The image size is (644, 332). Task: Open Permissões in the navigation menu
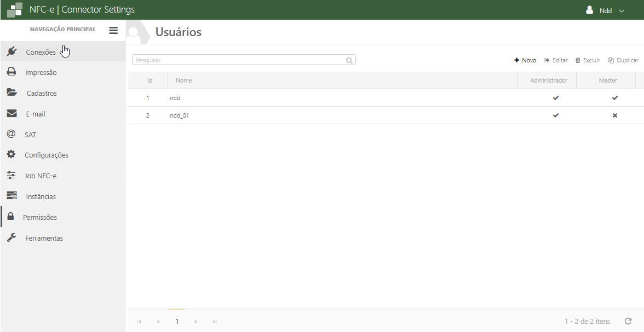click(x=40, y=217)
